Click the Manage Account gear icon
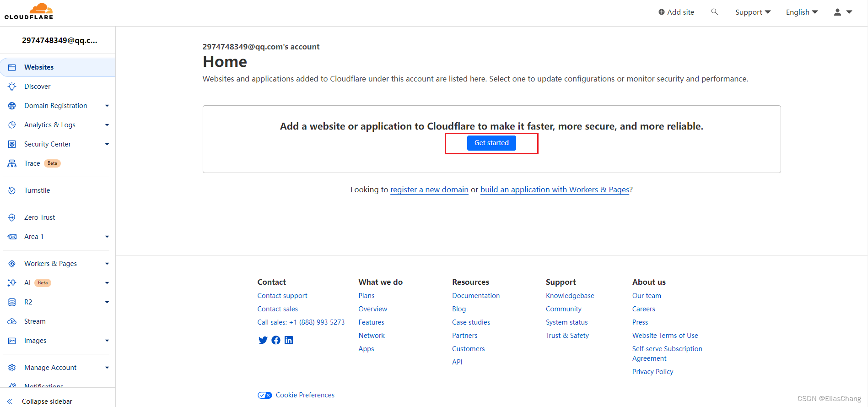Screen dimensions: 868x407 click(12, 368)
